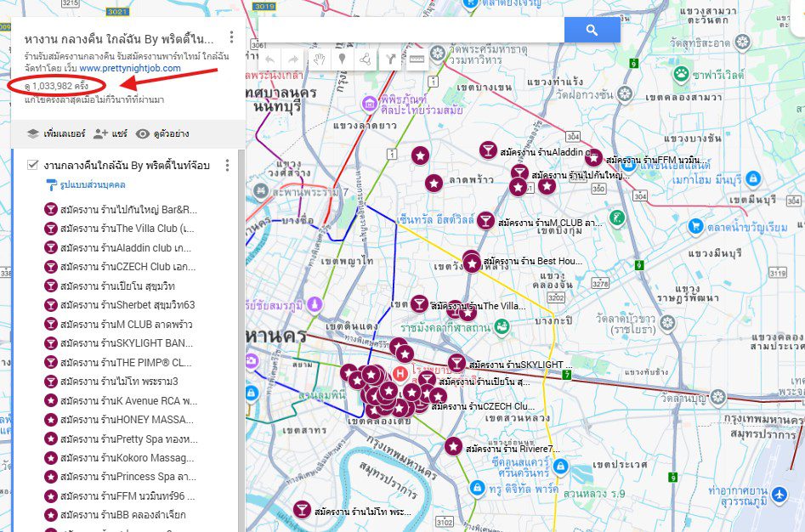The height and width of the screenshot is (532, 805).
Task: Select the hand pan tool
Action: click(319, 59)
